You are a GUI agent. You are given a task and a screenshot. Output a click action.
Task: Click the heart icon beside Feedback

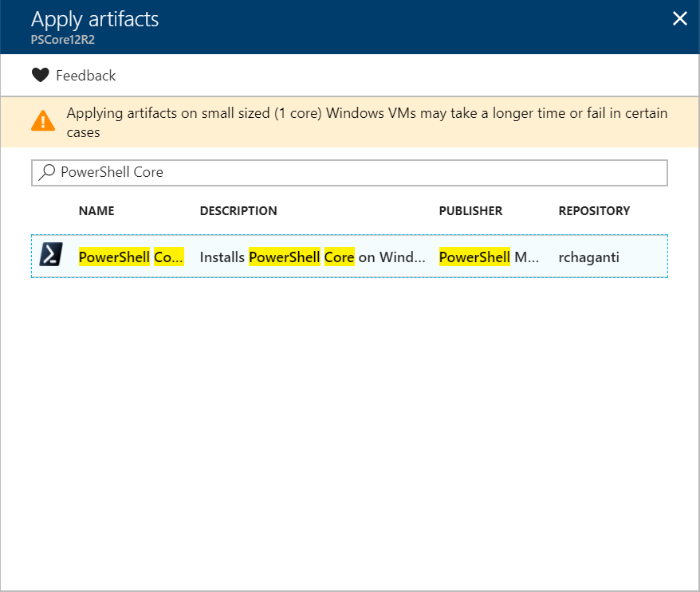[x=41, y=76]
